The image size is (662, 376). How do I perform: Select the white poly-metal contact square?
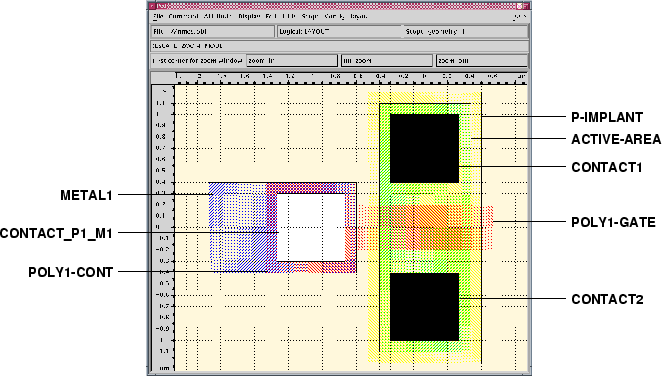tap(311, 227)
